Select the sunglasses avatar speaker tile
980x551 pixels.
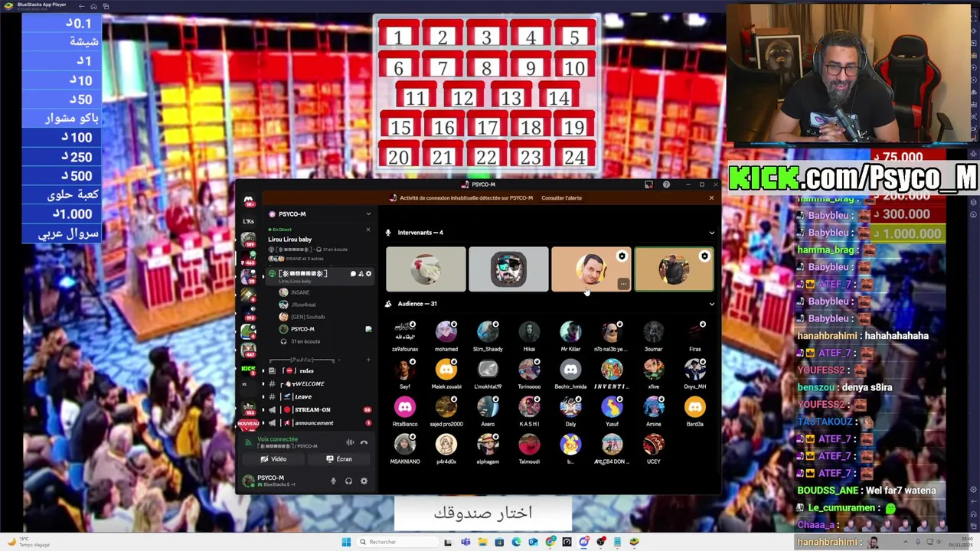tap(508, 269)
